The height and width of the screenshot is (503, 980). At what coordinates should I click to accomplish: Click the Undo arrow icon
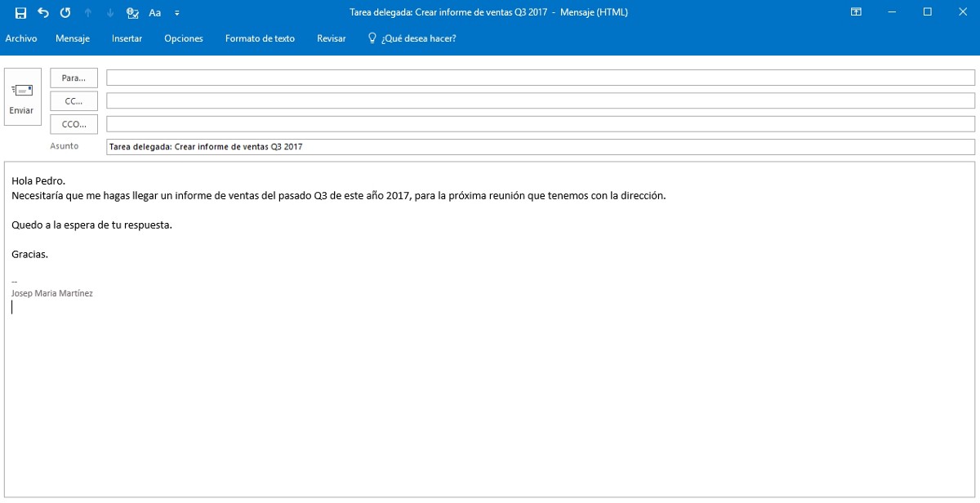coord(43,12)
